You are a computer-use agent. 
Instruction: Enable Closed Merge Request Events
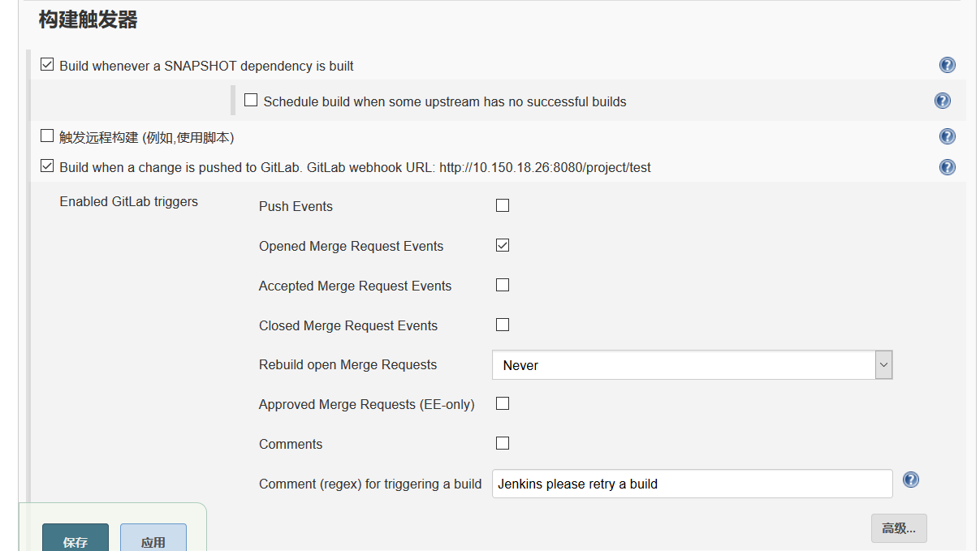click(502, 324)
